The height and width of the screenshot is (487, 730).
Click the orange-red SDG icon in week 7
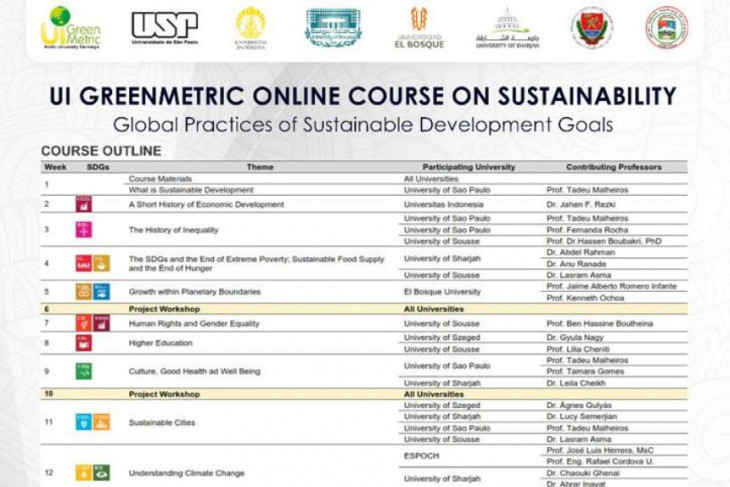point(84,323)
